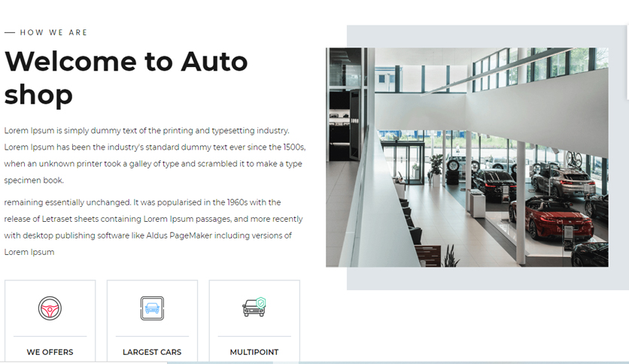Viewport: 629px width, 364px height.
Task: Click the paragraph starting 'remaining essentially unchanged'
Action: (x=153, y=227)
